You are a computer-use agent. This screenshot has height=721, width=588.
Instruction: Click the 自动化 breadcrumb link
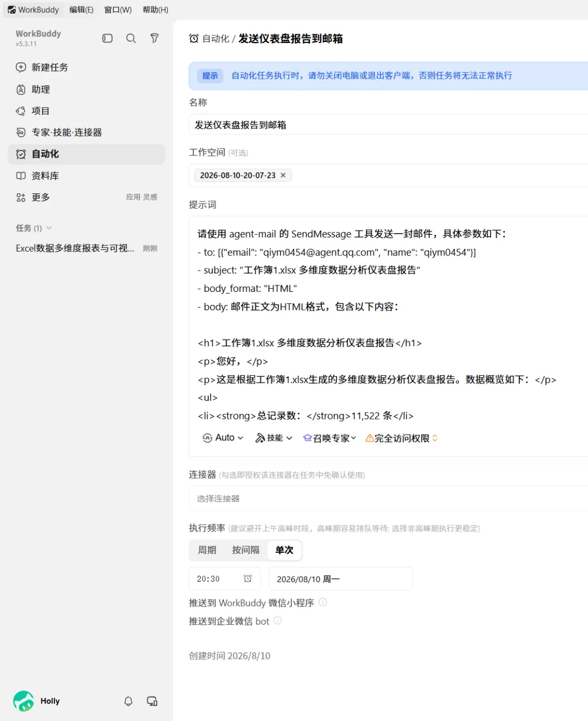tap(216, 39)
